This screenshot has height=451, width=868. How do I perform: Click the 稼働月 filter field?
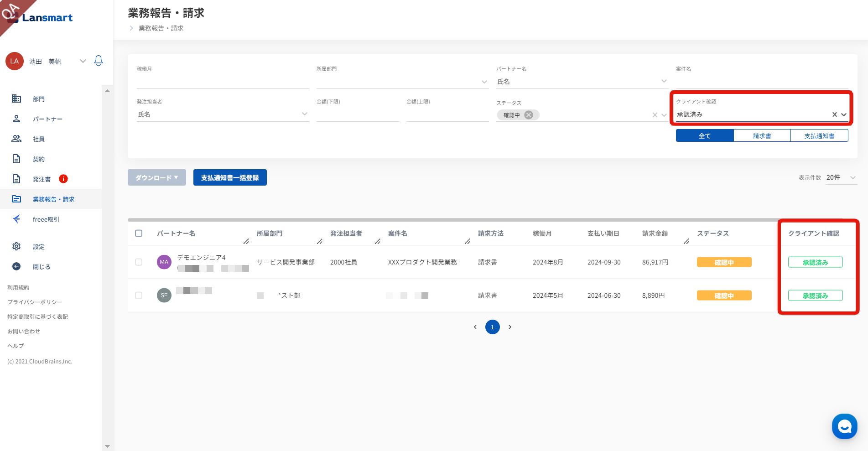click(223, 82)
